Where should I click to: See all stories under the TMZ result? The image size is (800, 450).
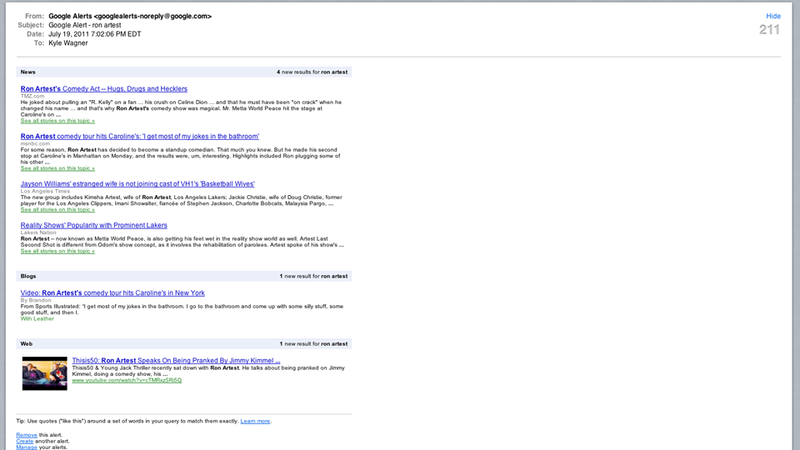click(x=58, y=121)
